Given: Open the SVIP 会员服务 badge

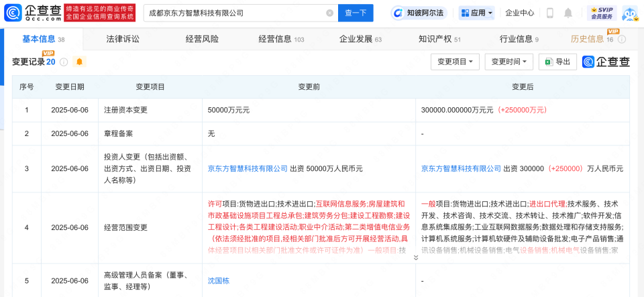Looking at the screenshot, I should (601, 13).
